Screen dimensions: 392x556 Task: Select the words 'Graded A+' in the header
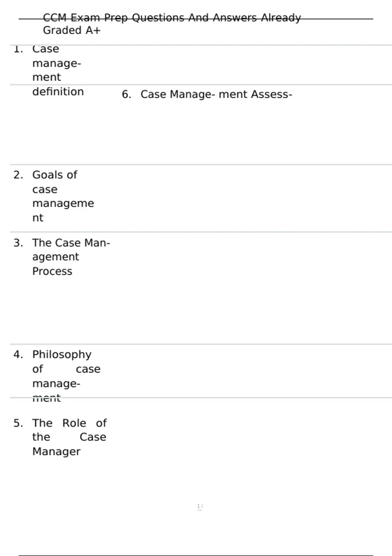pos(72,30)
